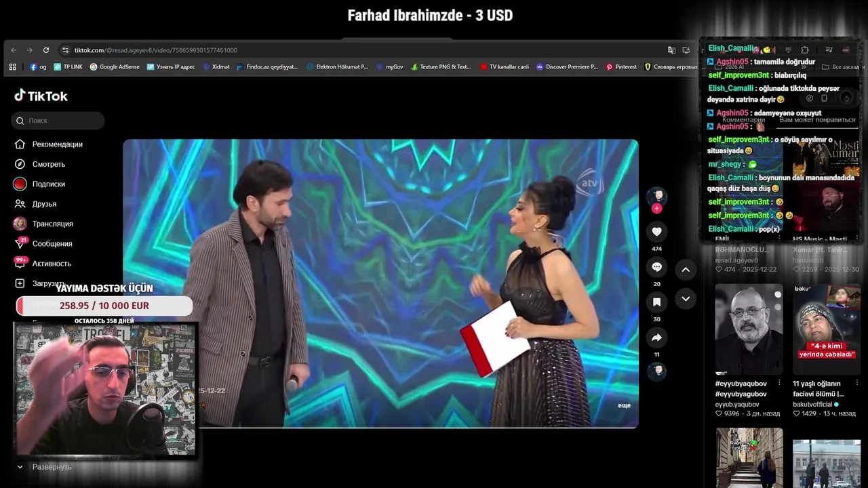
Task: Share the video using arrow icon
Action: pos(656,338)
